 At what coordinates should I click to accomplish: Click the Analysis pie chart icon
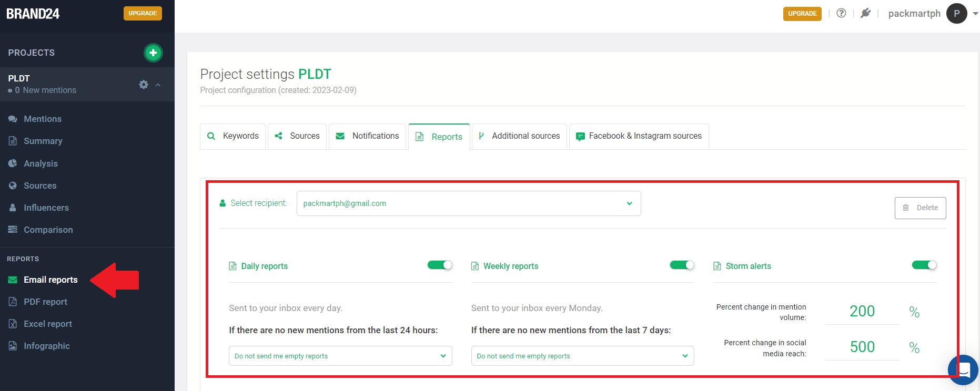13,163
